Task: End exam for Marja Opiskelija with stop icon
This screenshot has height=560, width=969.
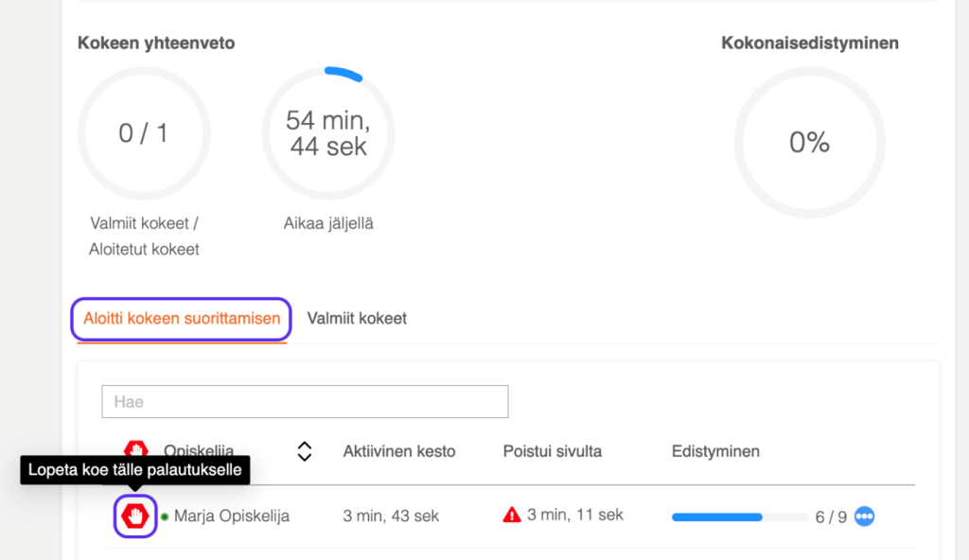Action: click(134, 516)
